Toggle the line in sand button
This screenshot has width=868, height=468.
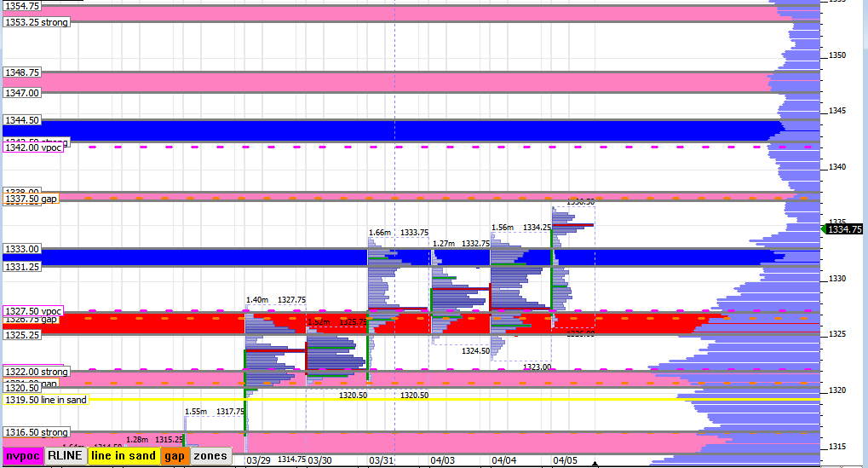(x=124, y=456)
